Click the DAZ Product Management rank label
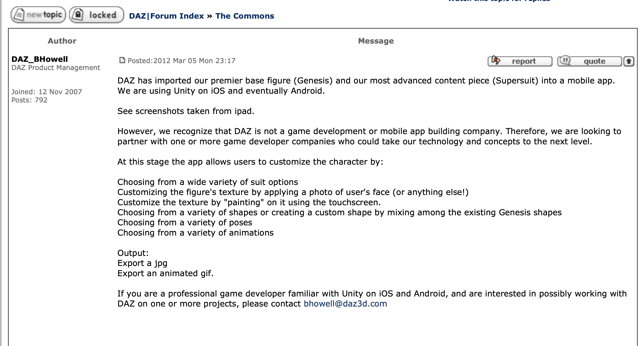644x346 pixels. 56,68
